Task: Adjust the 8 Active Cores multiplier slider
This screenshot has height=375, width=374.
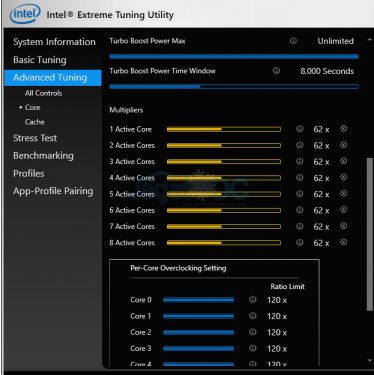Action: (224, 243)
